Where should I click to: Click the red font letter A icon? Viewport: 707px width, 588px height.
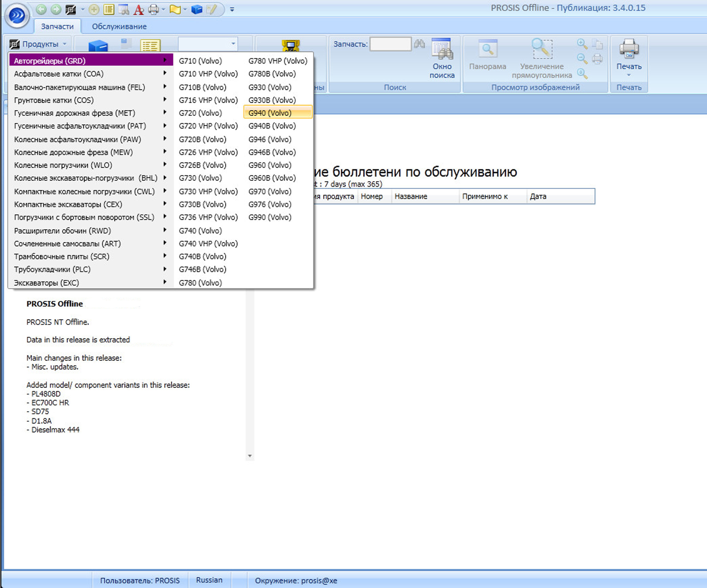click(138, 10)
